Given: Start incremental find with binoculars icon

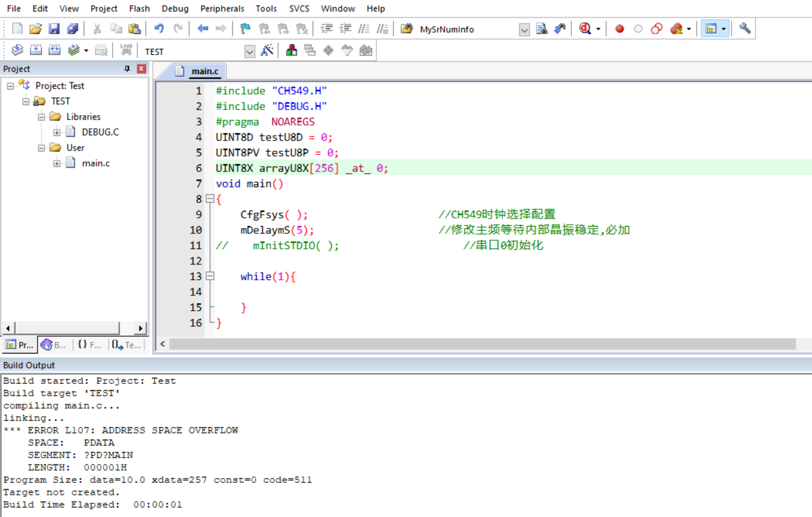Looking at the screenshot, I should [x=560, y=29].
